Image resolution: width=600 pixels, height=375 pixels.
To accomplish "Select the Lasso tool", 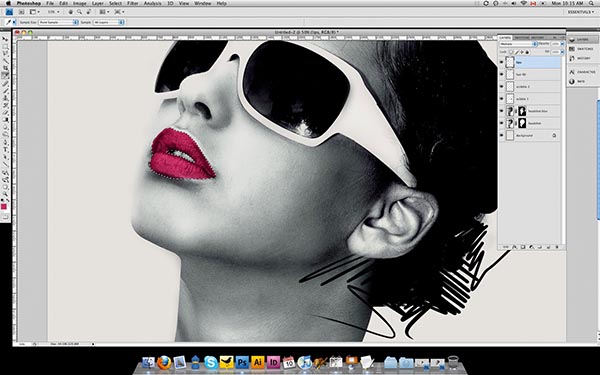I will coord(6,54).
